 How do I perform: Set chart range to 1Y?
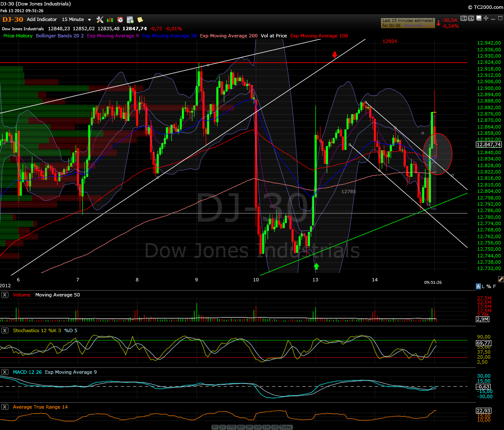click(x=223, y=427)
